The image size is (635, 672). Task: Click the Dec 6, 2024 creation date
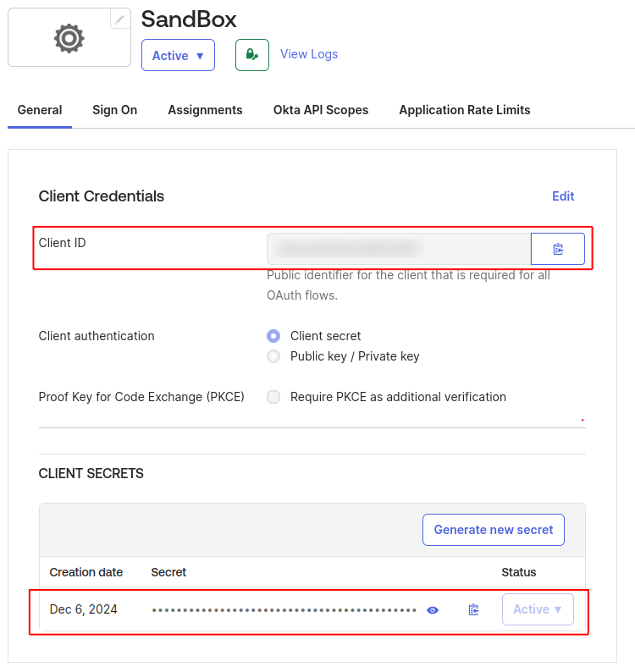click(84, 609)
